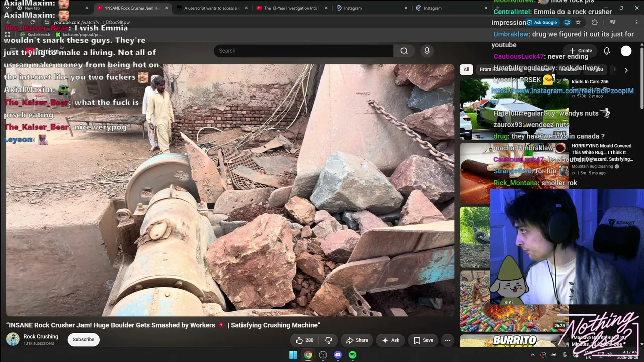This screenshot has width=644, height=362.
Task: Open more actions (three dots) for video
Action: point(447,340)
